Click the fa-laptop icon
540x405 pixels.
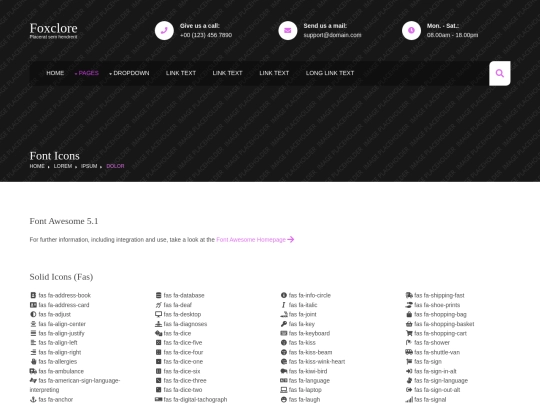coord(284,390)
